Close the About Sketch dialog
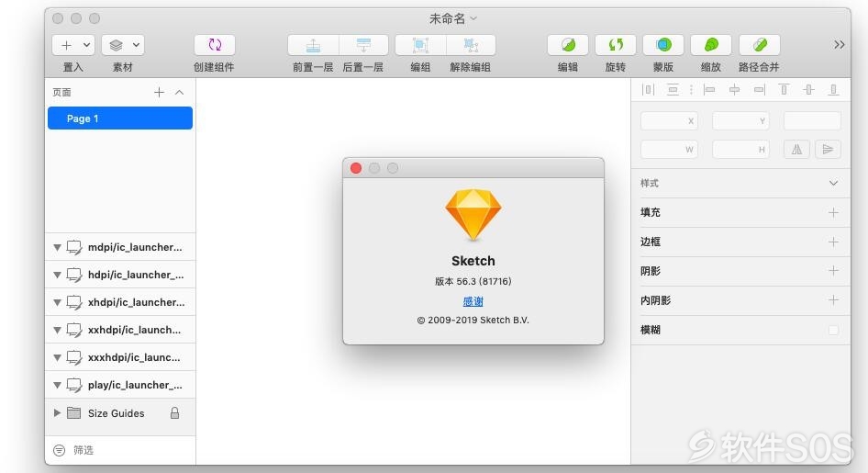Viewport: 868px width, 473px height. coord(356,168)
